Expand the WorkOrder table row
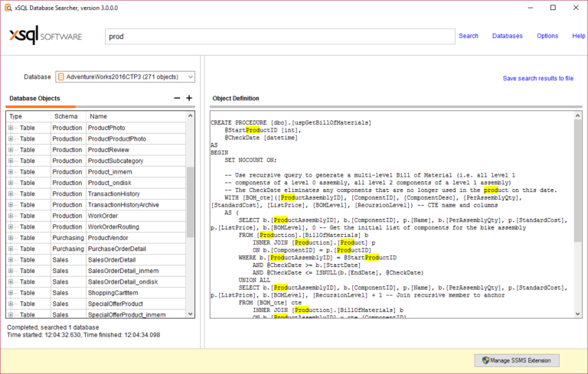Screen dimensions: 588x374 click(x=11, y=216)
